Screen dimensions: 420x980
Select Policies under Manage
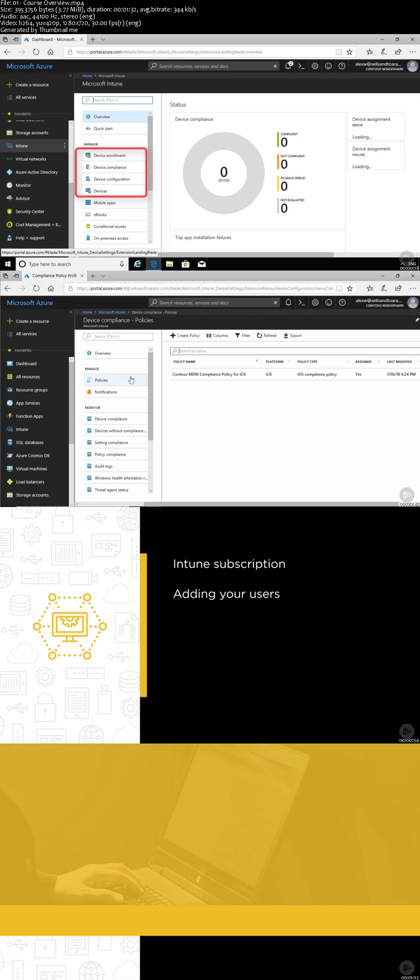(x=101, y=380)
